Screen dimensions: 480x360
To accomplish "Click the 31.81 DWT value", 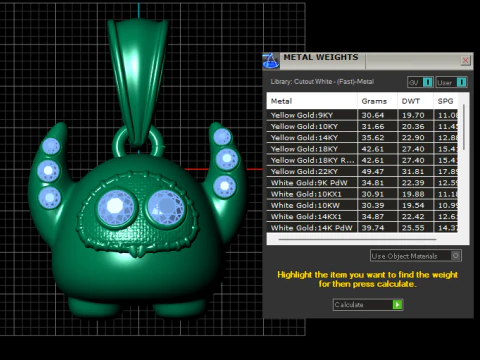I will [413, 172].
